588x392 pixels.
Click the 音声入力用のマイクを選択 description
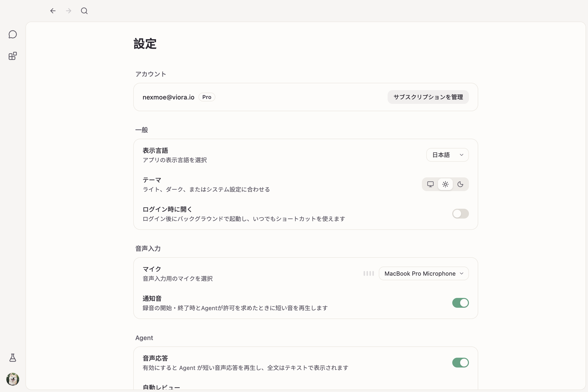177,279
